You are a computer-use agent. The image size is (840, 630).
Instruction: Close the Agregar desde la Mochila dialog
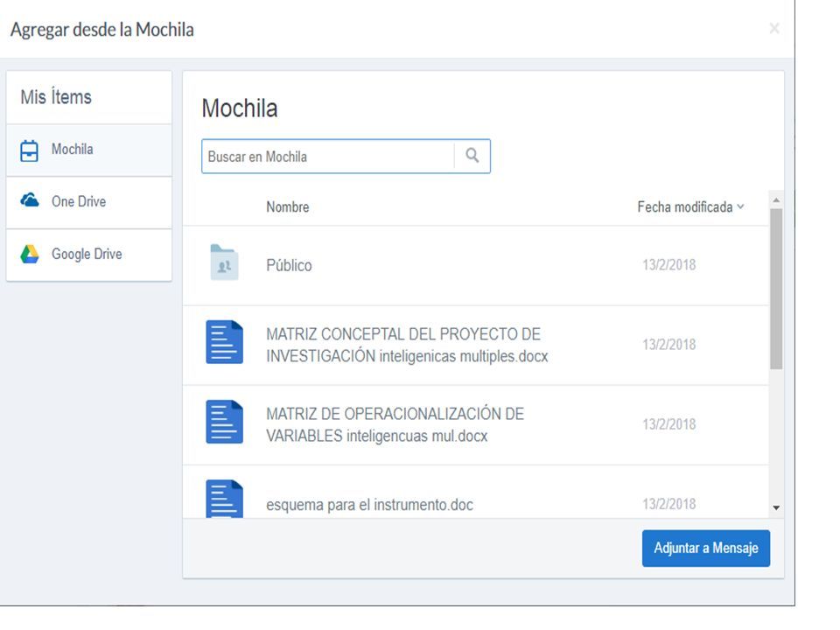coord(774,28)
